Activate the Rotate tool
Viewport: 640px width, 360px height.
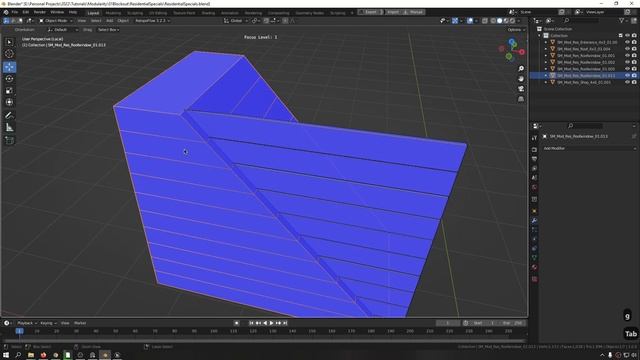pos(9,79)
